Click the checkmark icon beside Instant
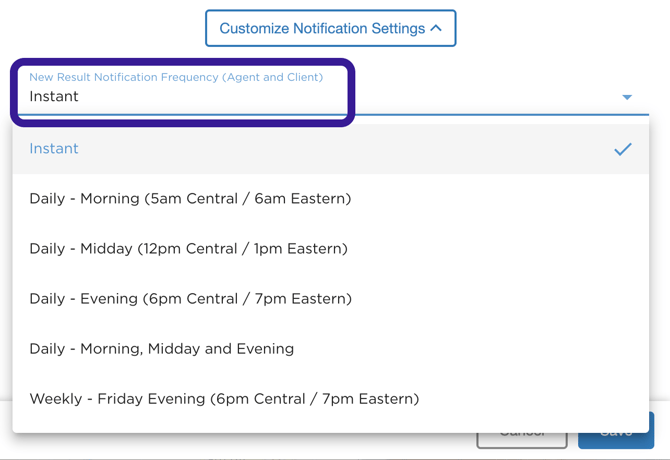The image size is (670, 460). click(623, 149)
